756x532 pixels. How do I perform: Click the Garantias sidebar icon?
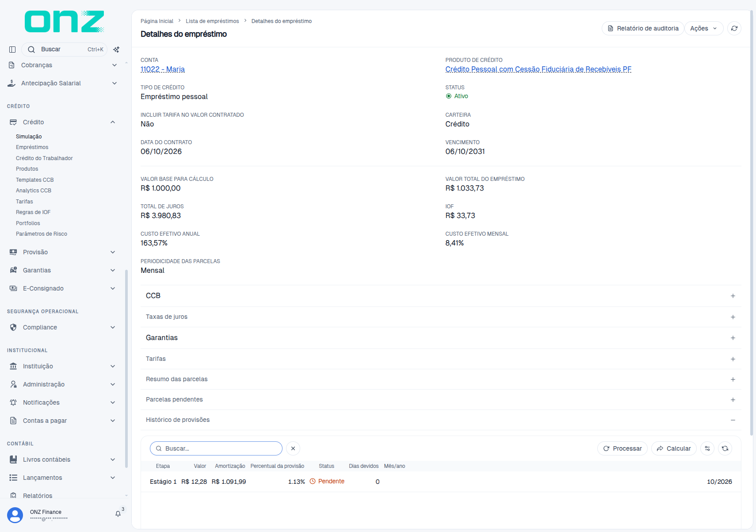pyautogui.click(x=13, y=270)
